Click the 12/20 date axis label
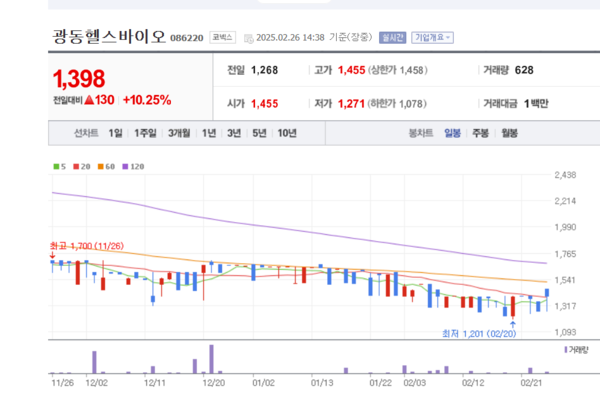The image size is (600, 400). (214, 383)
